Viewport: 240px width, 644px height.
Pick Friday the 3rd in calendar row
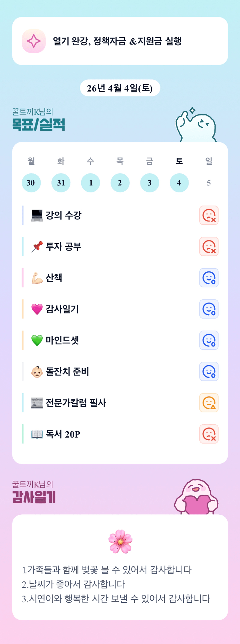point(149,183)
